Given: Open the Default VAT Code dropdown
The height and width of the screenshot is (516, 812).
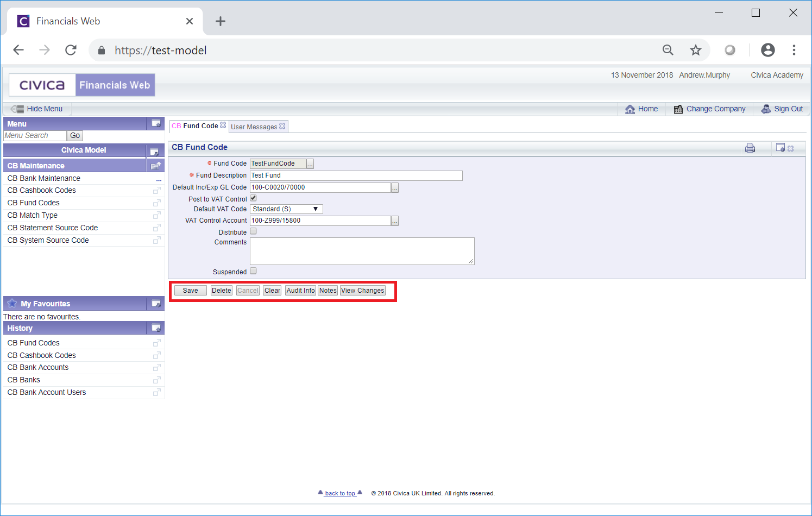Looking at the screenshot, I should [286, 209].
